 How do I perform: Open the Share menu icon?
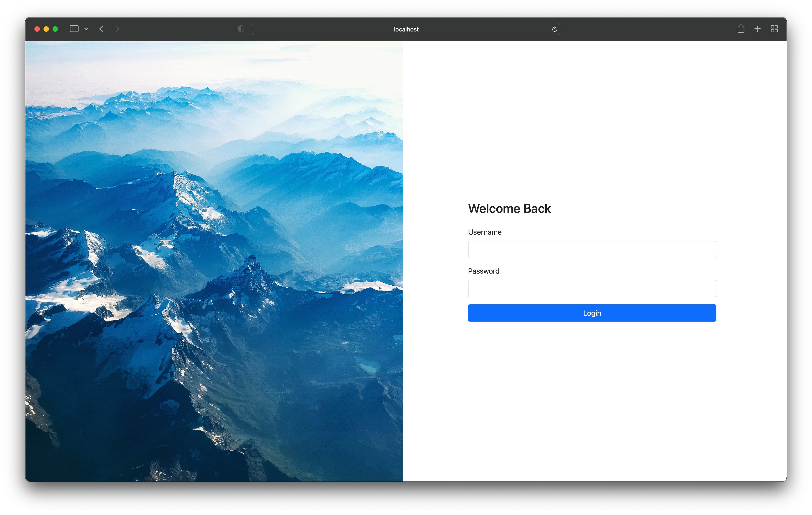tap(741, 29)
